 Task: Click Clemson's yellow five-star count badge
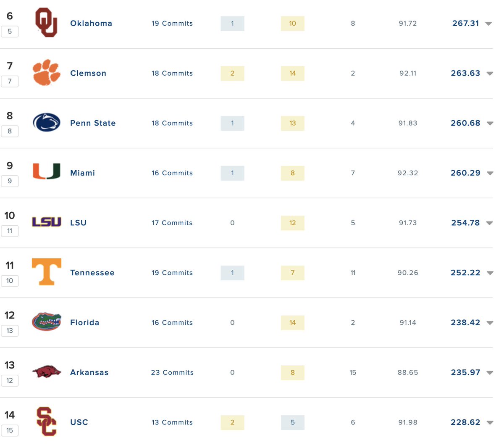pyautogui.click(x=232, y=74)
